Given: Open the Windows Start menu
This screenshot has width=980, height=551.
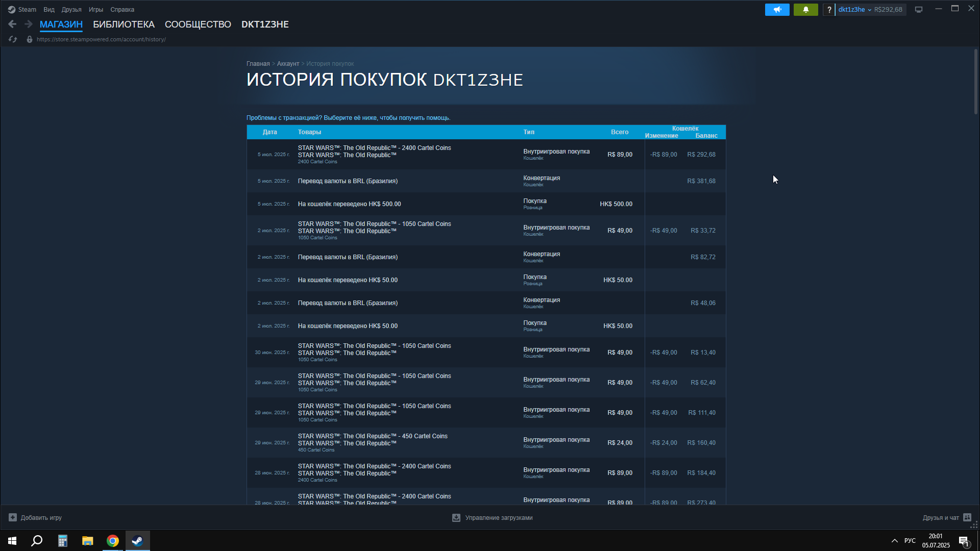Looking at the screenshot, I should 12,541.
